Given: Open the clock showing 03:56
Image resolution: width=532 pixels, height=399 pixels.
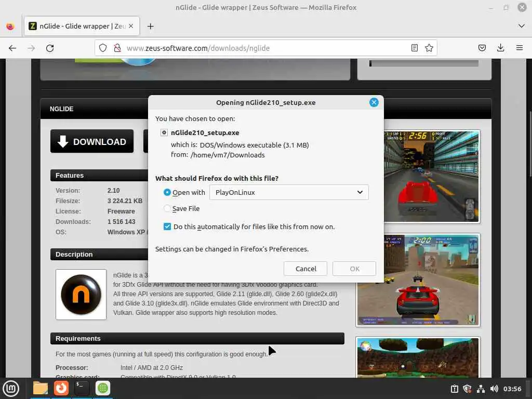Looking at the screenshot, I should [x=512, y=389].
